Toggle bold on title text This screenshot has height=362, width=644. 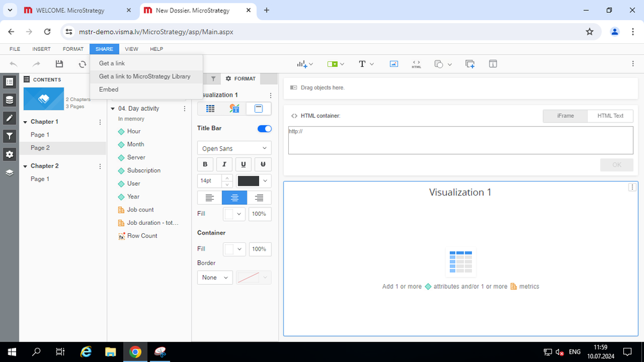click(205, 164)
